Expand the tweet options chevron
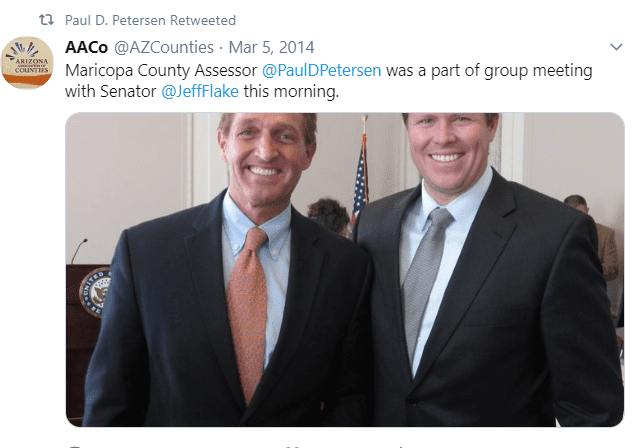 616,47
